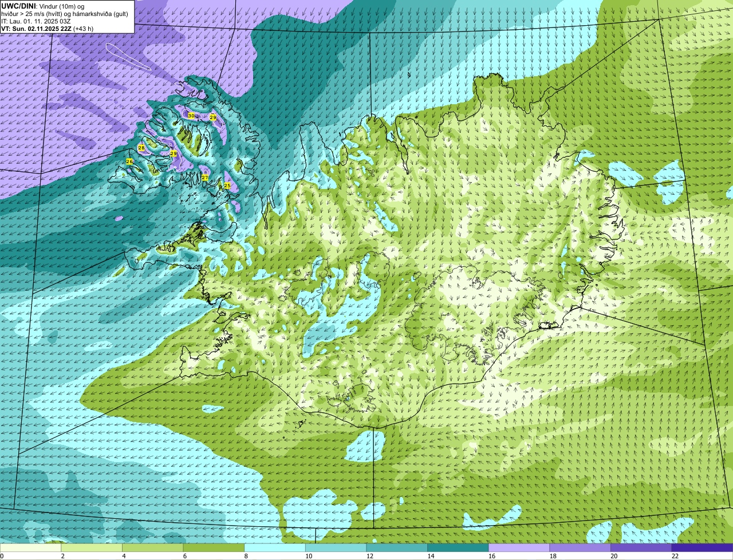
Task: Click the legend tick label "12"
Action: (x=370, y=556)
